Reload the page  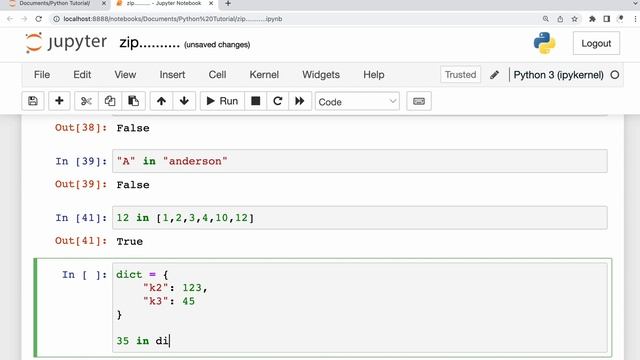tap(38, 19)
